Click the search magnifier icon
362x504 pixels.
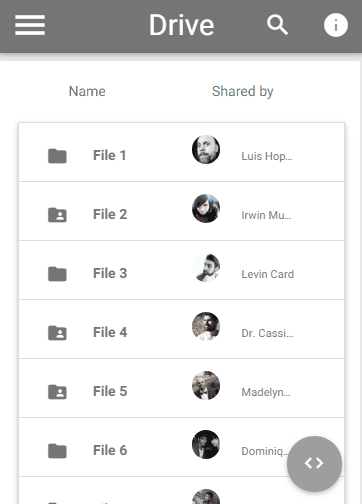click(277, 25)
